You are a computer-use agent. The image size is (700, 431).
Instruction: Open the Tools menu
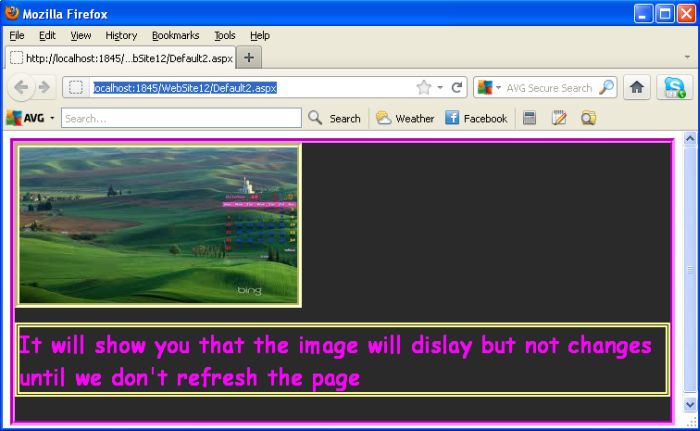[225, 35]
